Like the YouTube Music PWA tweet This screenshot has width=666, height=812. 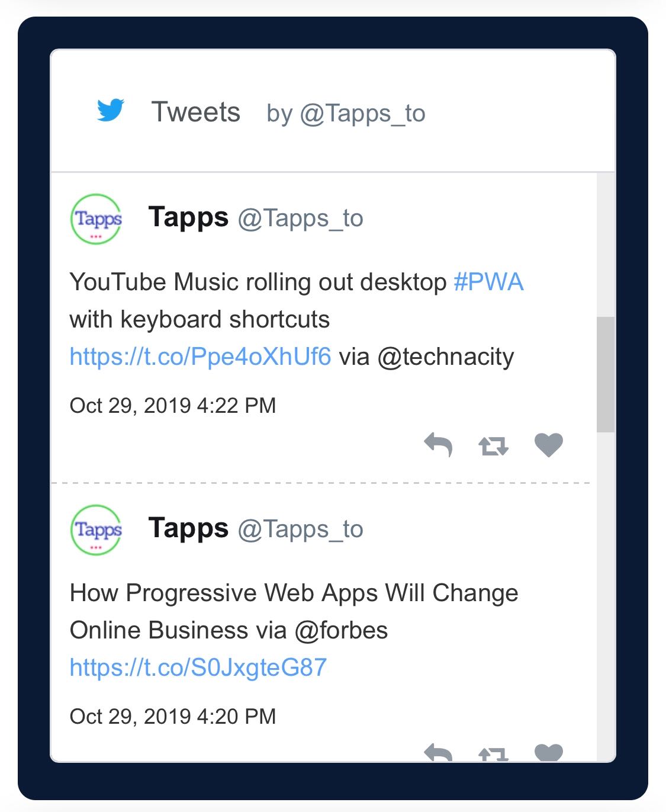pos(548,445)
